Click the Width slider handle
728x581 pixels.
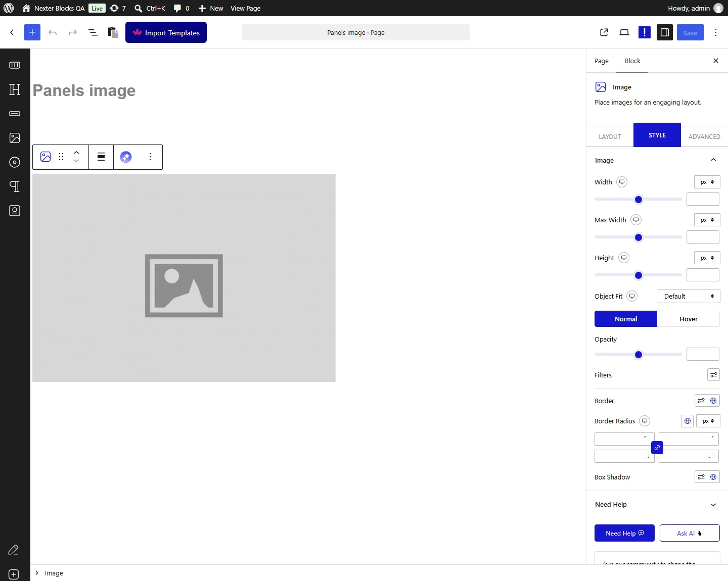tap(639, 200)
